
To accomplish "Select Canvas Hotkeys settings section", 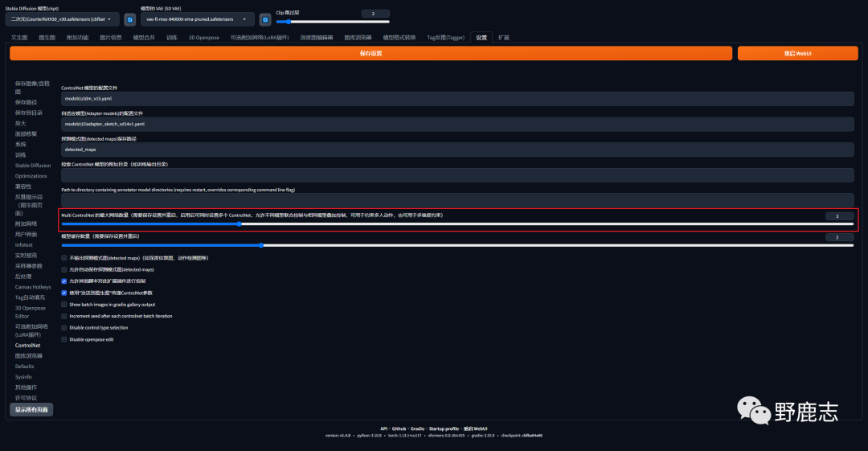I will click(x=33, y=287).
